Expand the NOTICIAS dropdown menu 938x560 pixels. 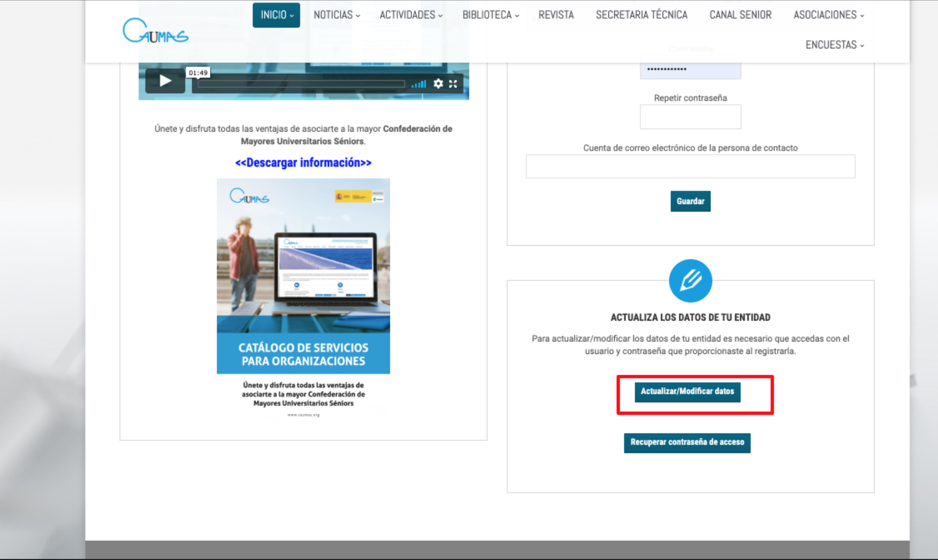(337, 15)
